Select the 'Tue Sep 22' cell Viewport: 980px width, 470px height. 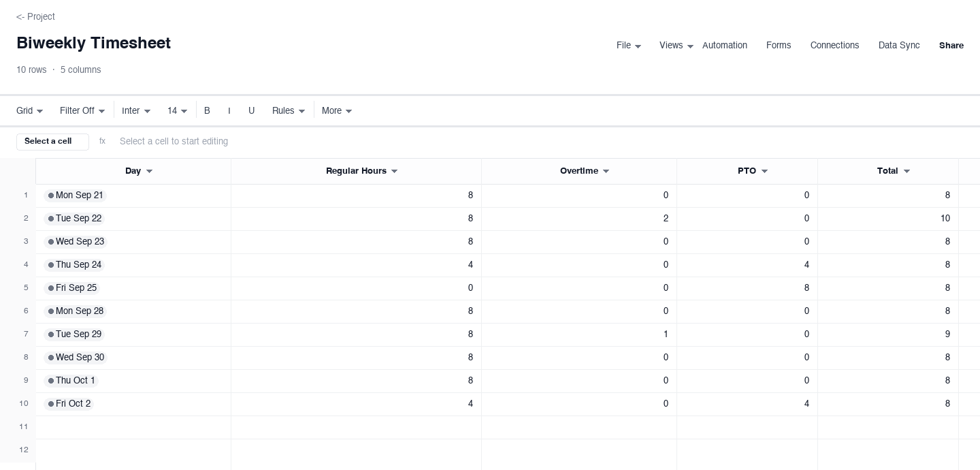point(133,219)
